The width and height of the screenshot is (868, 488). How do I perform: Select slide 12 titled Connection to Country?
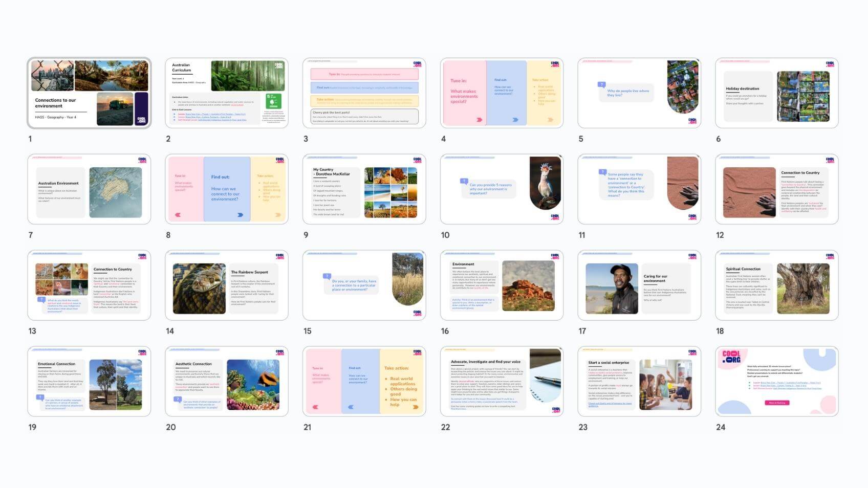pyautogui.click(x=776, y=189)
